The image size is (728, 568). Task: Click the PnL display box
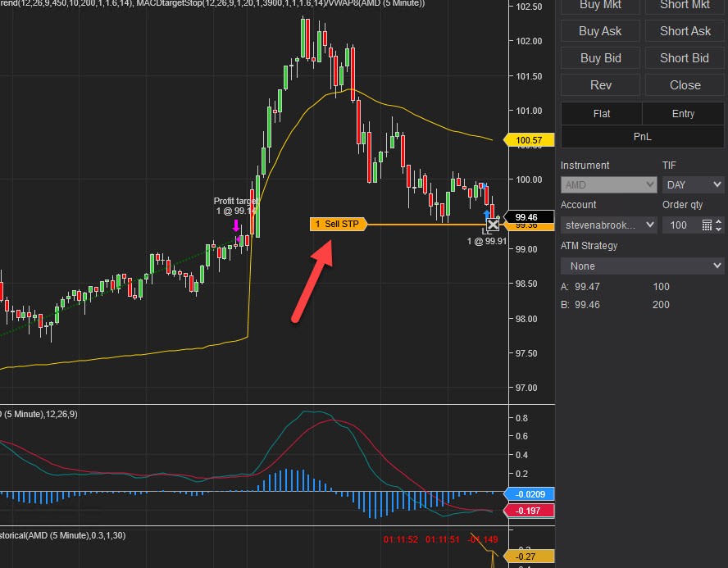643,136
